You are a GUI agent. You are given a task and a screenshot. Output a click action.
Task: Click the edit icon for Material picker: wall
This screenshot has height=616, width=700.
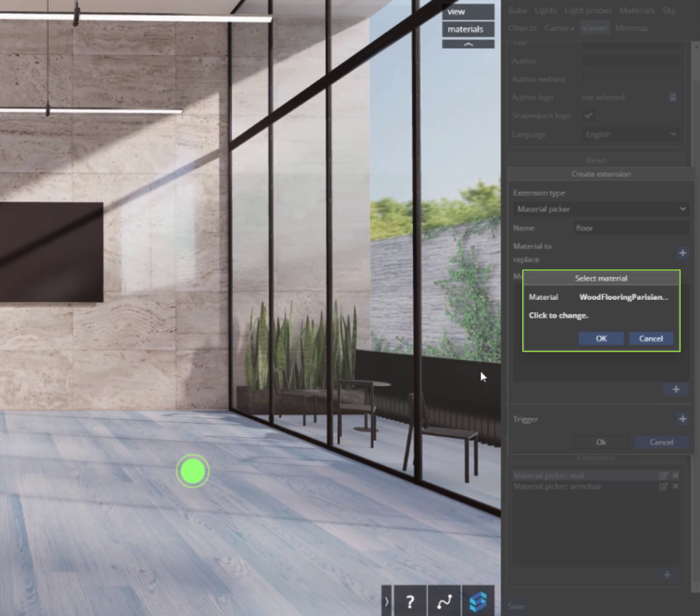pyautogui.click(x=664, y=475)
